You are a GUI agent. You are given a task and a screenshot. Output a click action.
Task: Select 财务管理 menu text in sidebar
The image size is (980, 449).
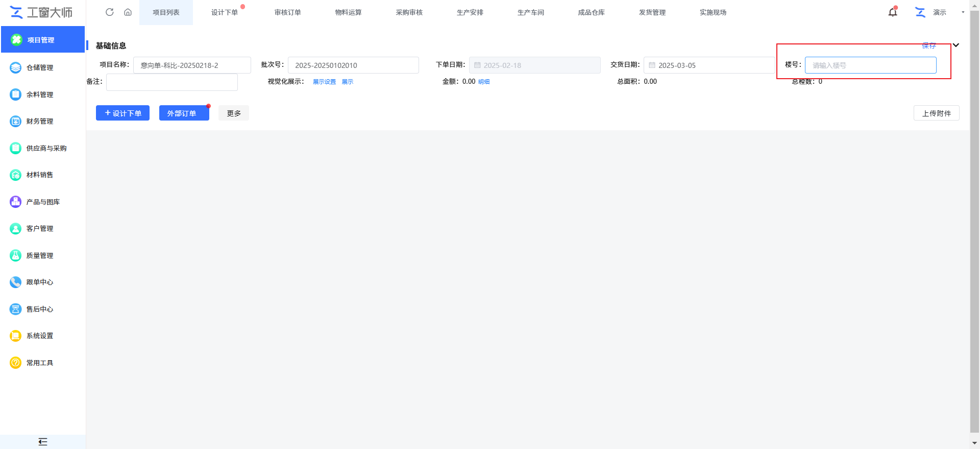[40, 121]
